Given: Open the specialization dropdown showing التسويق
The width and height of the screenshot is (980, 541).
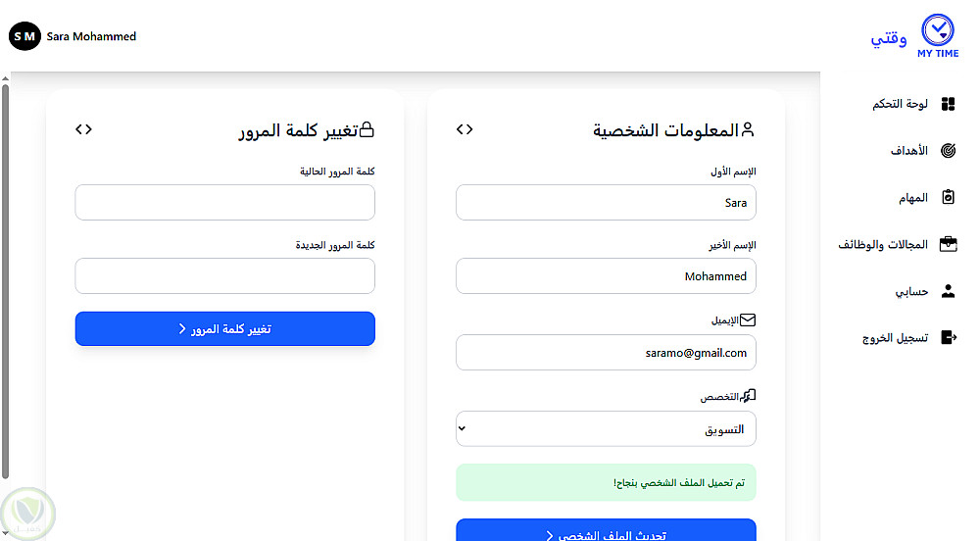Looking at the screenshot, I should pos(606,428).
